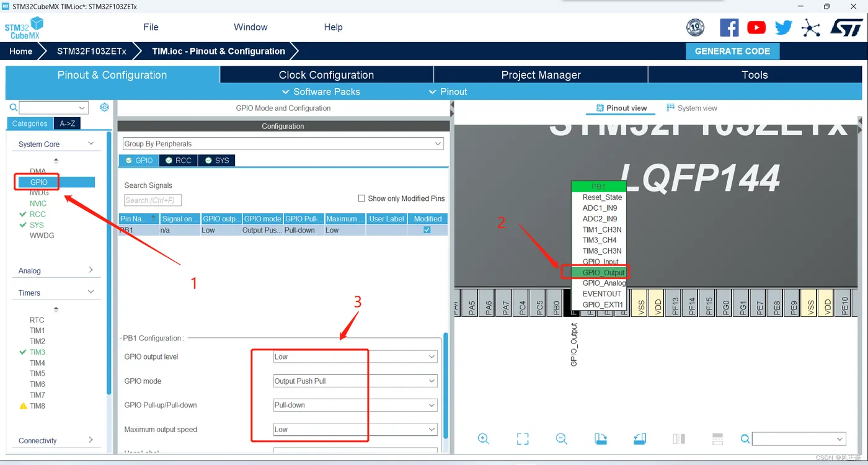
Task: Open the ST Facebook page icon
Action: click(x=729, y=27)
